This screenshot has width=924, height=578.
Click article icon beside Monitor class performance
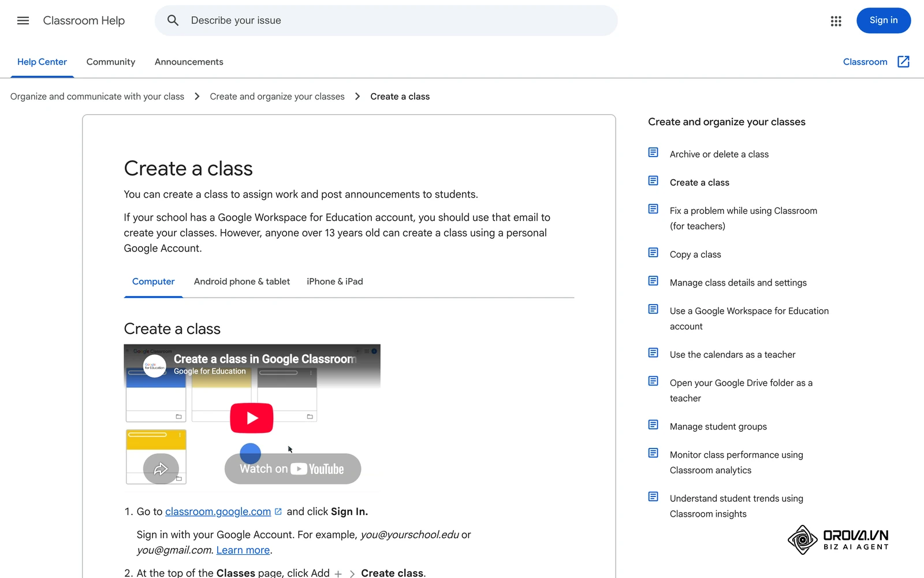point(653,453)
